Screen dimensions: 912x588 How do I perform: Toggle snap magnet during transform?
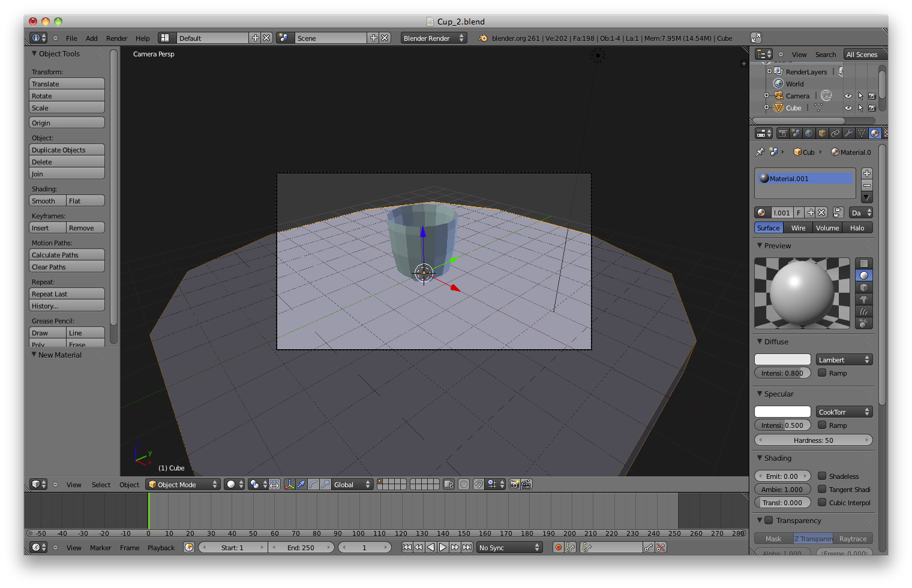(x=478, y=484)
